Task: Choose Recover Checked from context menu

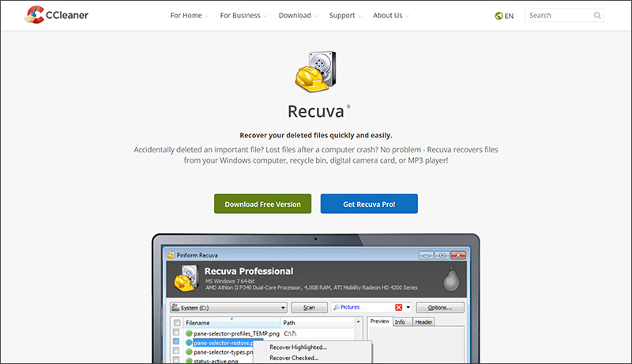Action: click(294, 358)
